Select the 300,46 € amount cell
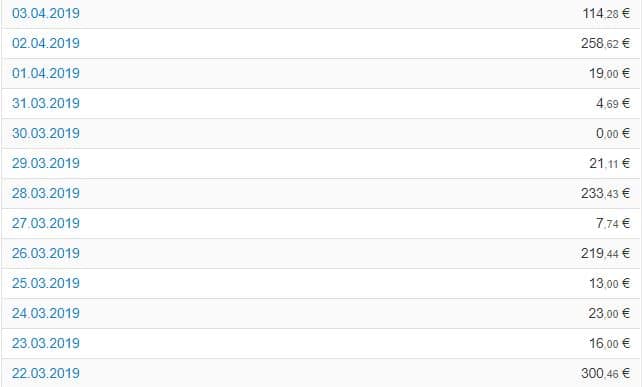This screenshot has width=642, height=387. pyautogui.click(x=606, y=373)
